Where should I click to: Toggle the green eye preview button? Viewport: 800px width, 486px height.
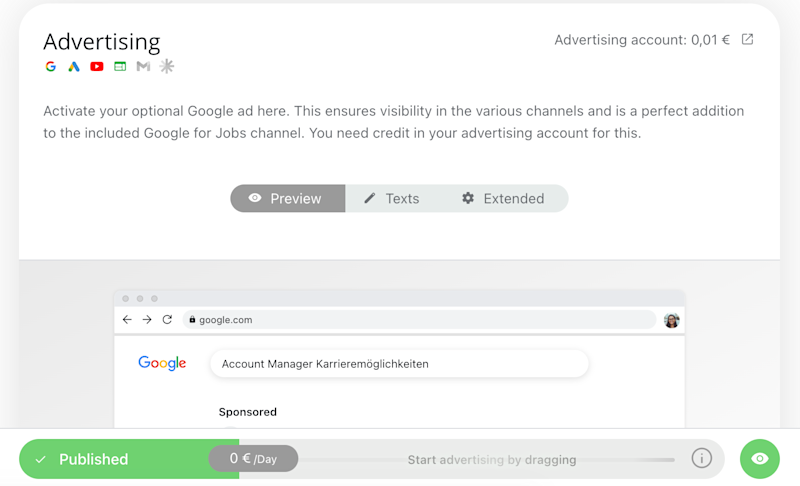pyautogui.click(x=760, y=459)
